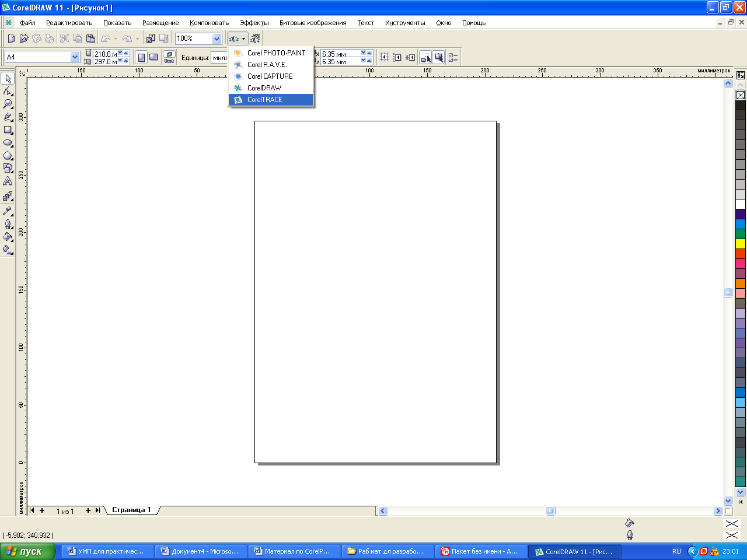Toggle Snap to Objects button

(x=410, y=57)
